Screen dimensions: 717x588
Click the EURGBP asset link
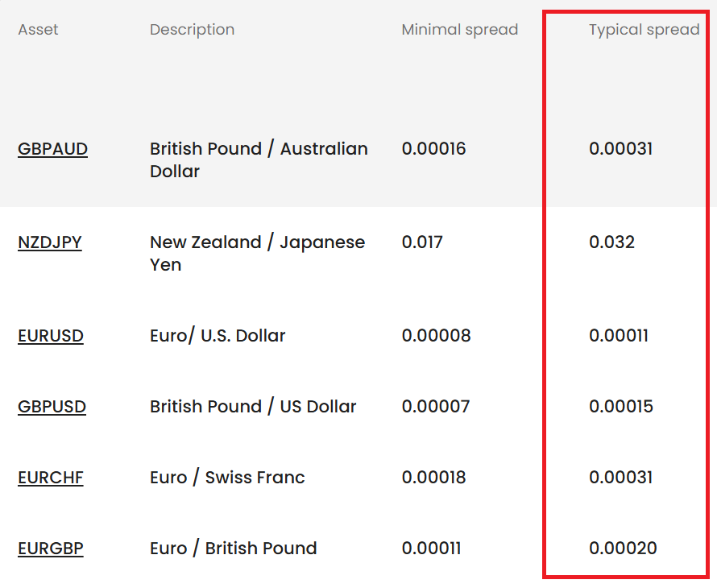click(x=51, y=549)
